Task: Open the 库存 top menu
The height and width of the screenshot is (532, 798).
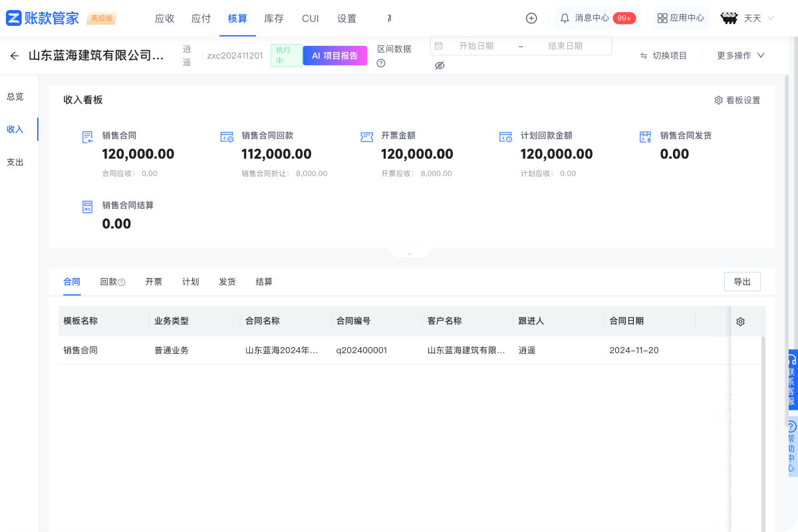Action: point(274,19)
